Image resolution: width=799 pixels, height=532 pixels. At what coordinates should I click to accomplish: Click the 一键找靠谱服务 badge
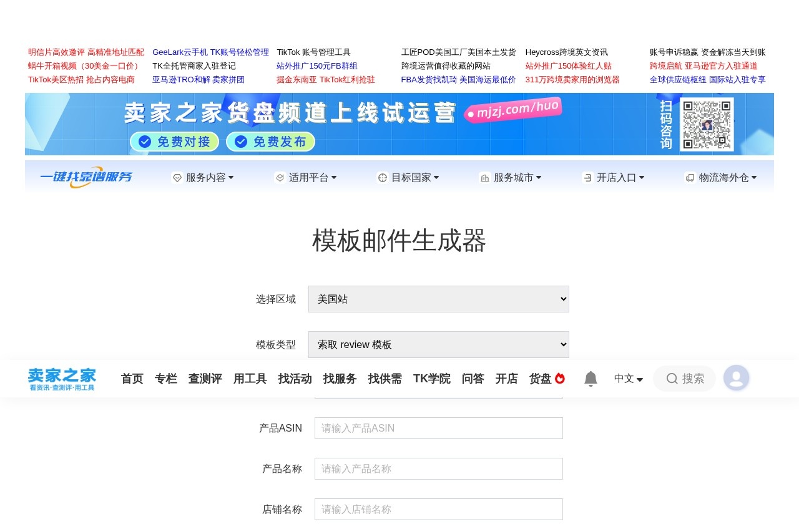(86, 177)
